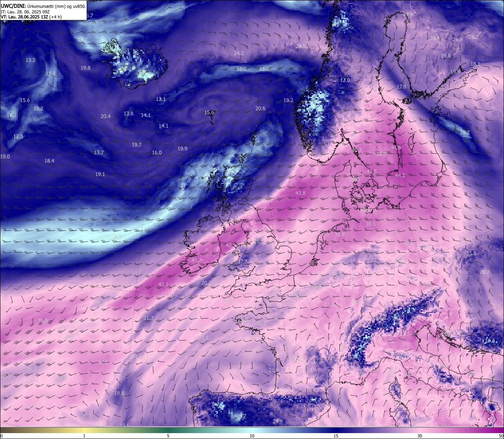Click the 11.6 value label
Viewport: 504px width, 439px height.
coord(264,69)
